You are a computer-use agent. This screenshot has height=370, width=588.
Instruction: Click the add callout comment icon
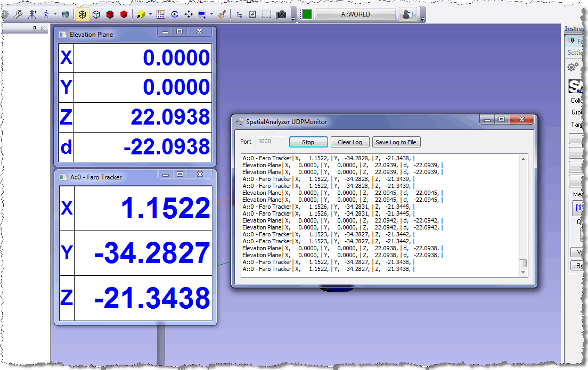point(202,14)
